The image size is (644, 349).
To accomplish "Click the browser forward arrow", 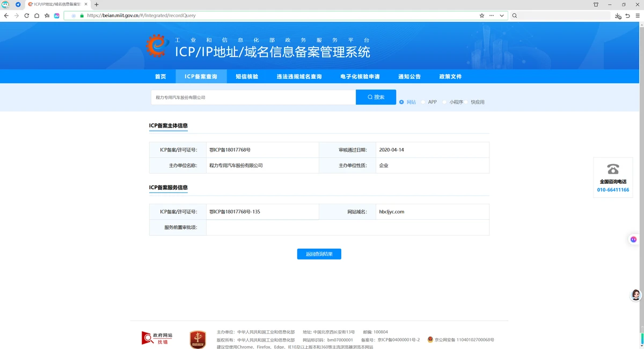I will [x=17, y=16].
